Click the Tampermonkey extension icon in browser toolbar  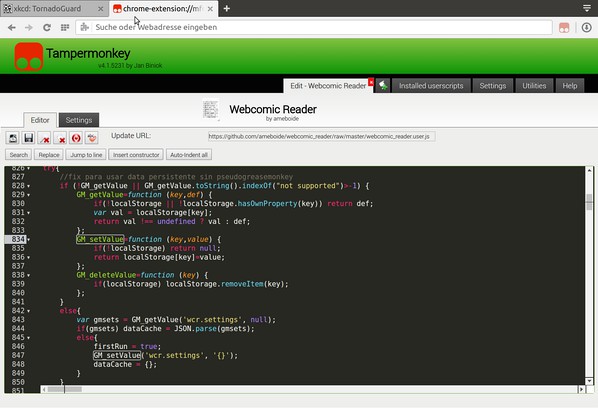(564, 27)
